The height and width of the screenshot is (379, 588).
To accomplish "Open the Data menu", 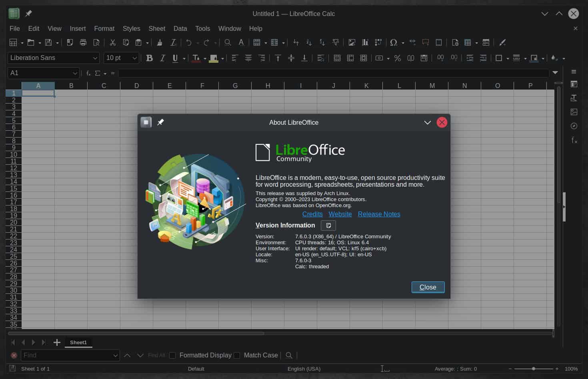I will point(180,28).
